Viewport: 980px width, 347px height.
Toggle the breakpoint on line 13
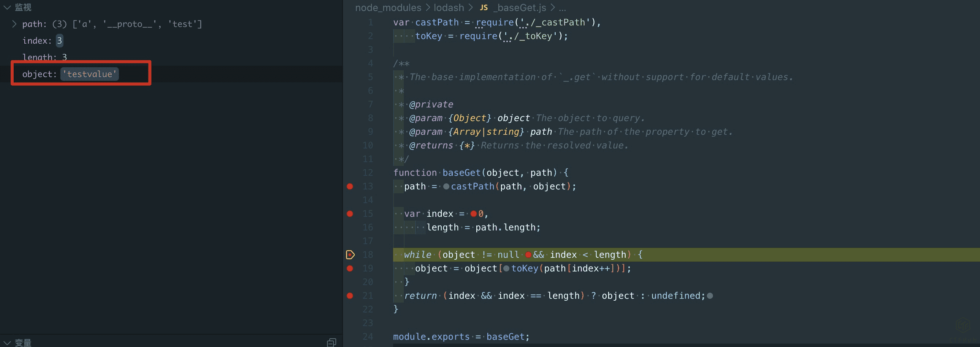pyautogui.click(x=350, y=187)
